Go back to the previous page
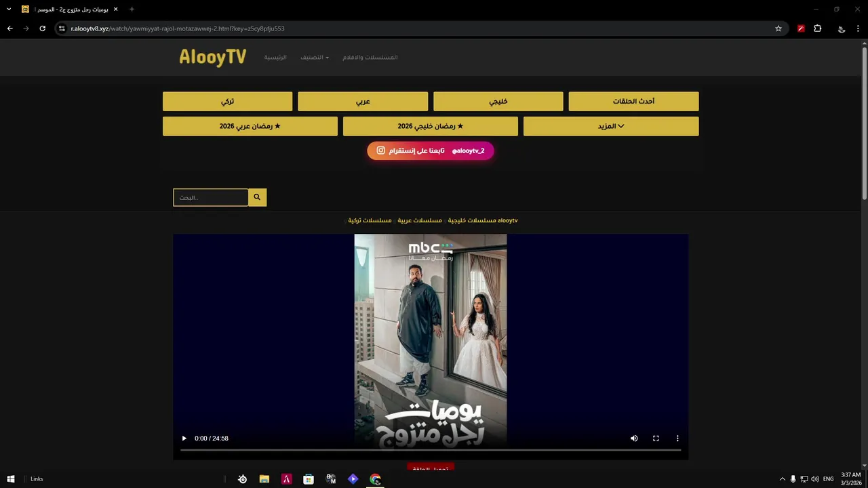Viewport: 868px width, 488px height. (9, 28)
